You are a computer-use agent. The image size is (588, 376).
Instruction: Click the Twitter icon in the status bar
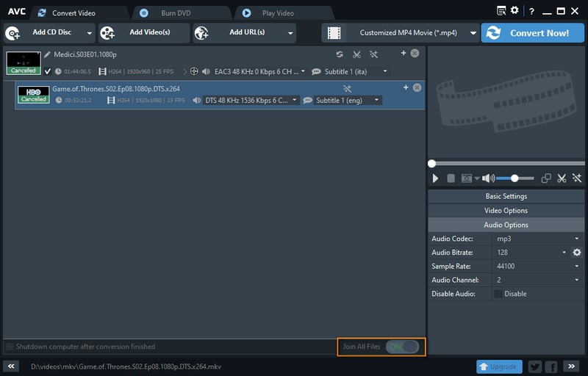coord(534,366)
